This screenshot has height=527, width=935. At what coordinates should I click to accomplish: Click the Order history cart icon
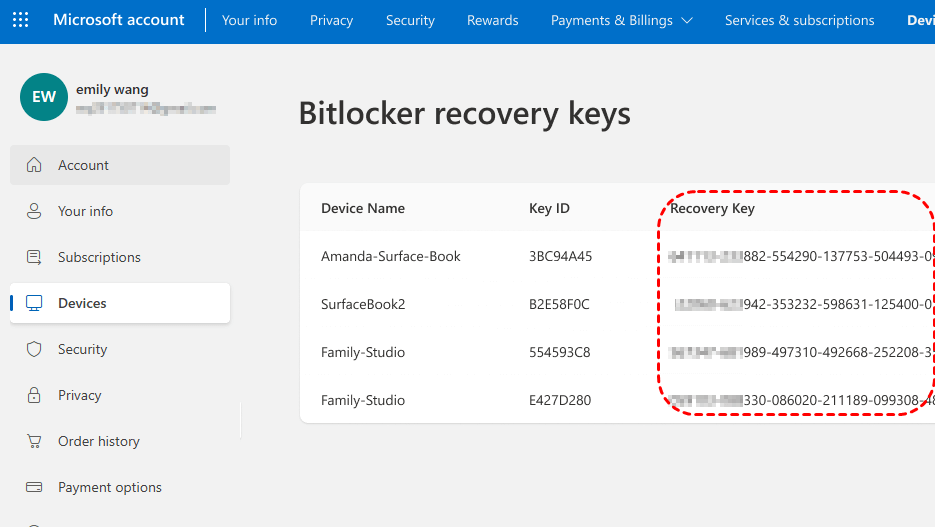click(34, 441)
